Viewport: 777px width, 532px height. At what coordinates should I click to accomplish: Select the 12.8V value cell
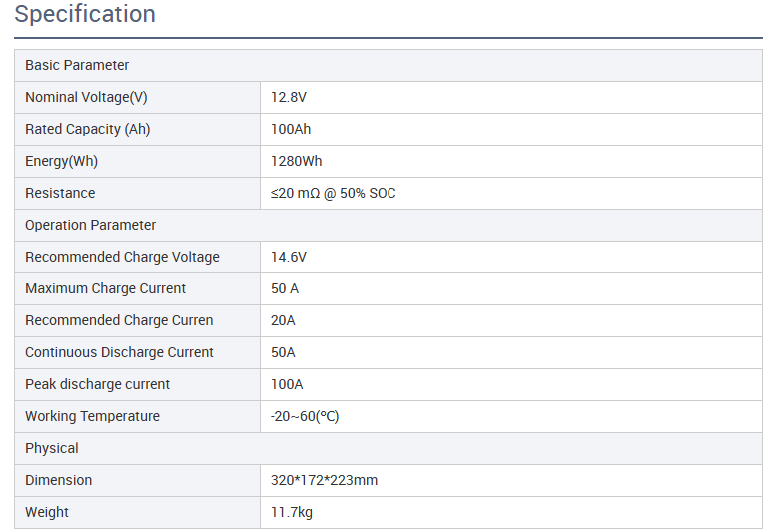290,97
